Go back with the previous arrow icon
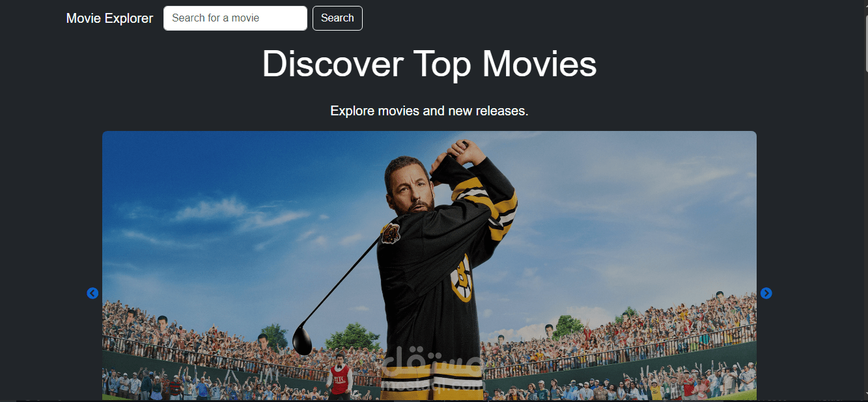This screenshot has width=868, height=402. click(x=92, y=293)
